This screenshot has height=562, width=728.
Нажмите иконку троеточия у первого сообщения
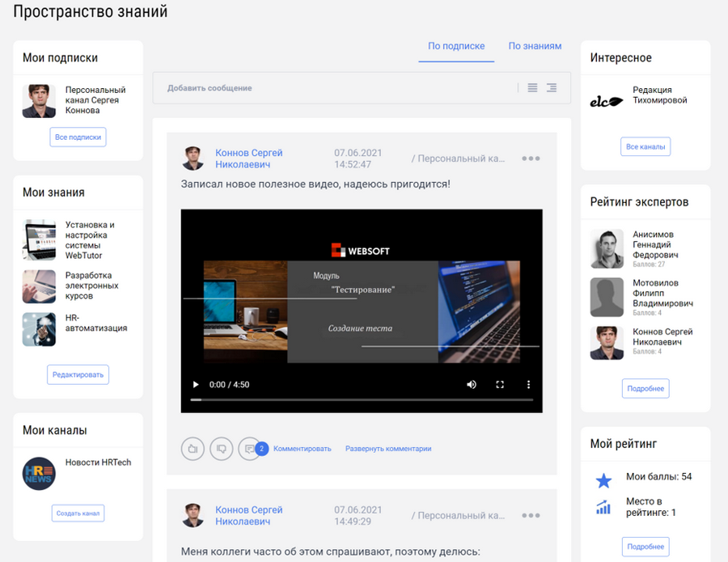[531, 158]
